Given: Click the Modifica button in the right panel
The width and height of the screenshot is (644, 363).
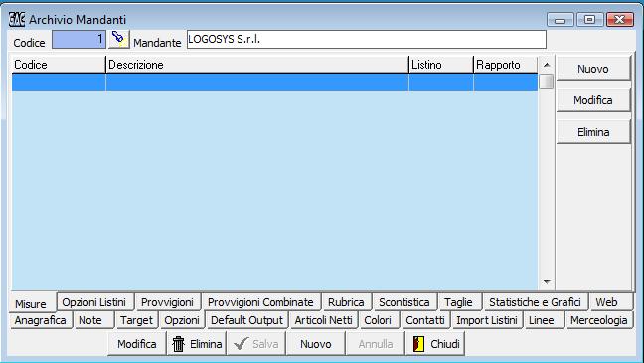Looking at the screenshot, I should point(593,100).
